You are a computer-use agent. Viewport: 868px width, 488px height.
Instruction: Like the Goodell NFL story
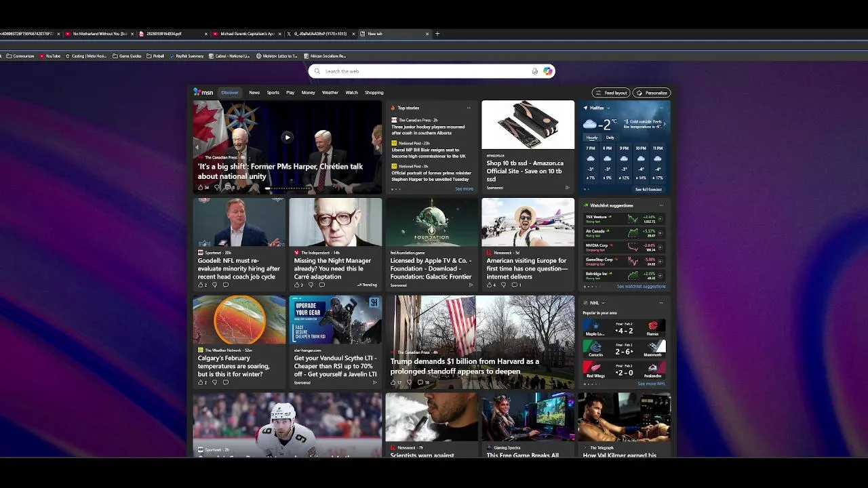tap(201, 285)
